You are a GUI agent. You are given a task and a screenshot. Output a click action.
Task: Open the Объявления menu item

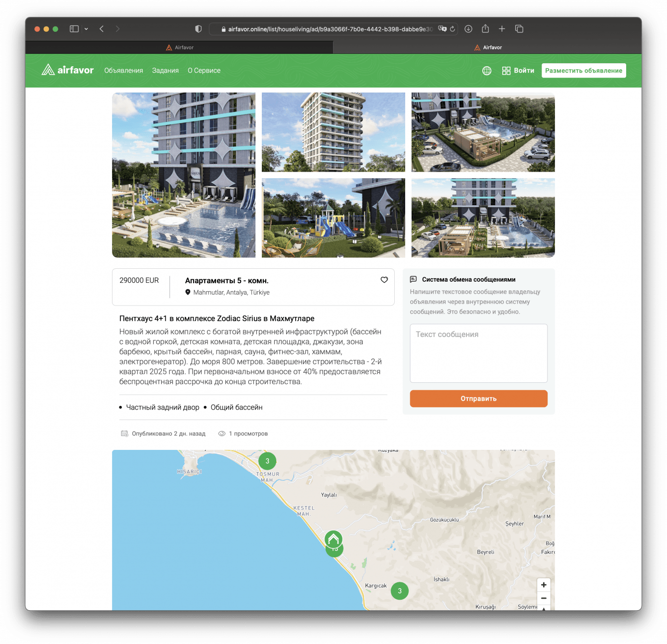123,71
